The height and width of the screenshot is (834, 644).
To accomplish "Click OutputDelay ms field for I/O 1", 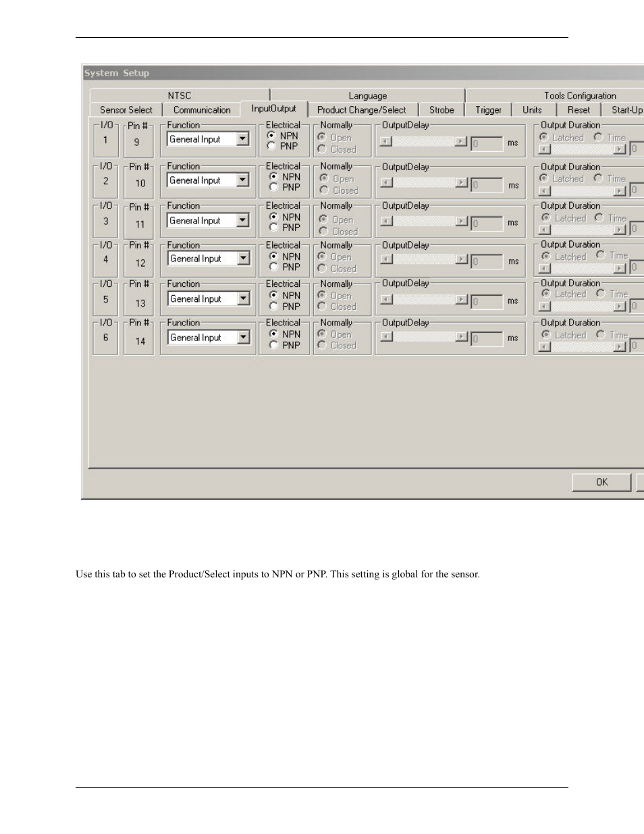I will (487, 143).
